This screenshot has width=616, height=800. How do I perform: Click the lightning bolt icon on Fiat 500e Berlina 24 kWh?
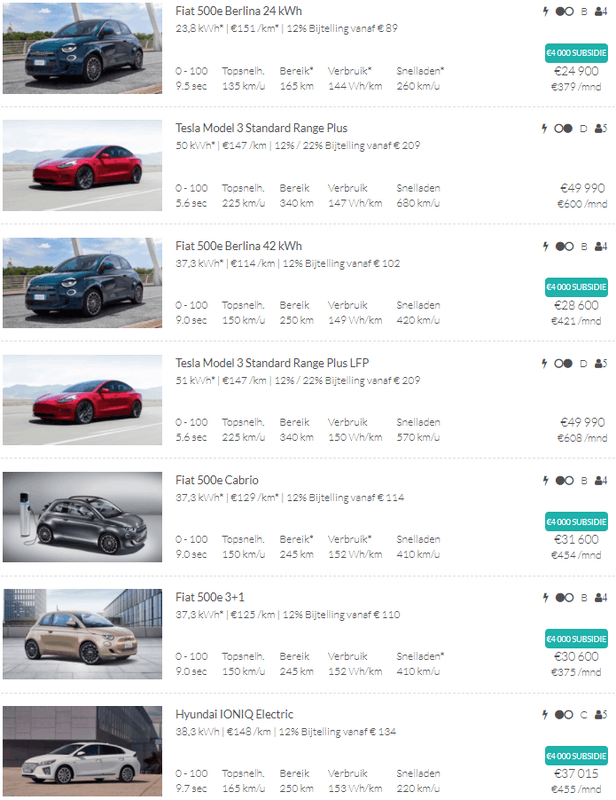pos(545,11)
